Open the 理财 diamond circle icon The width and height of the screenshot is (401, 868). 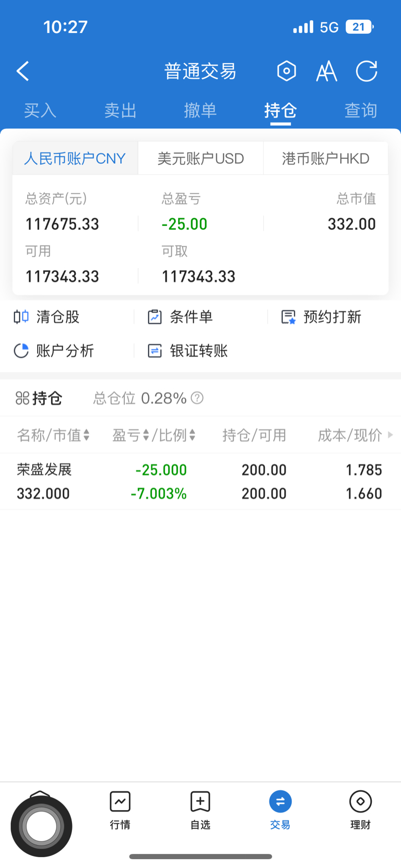tap(360, 801)
